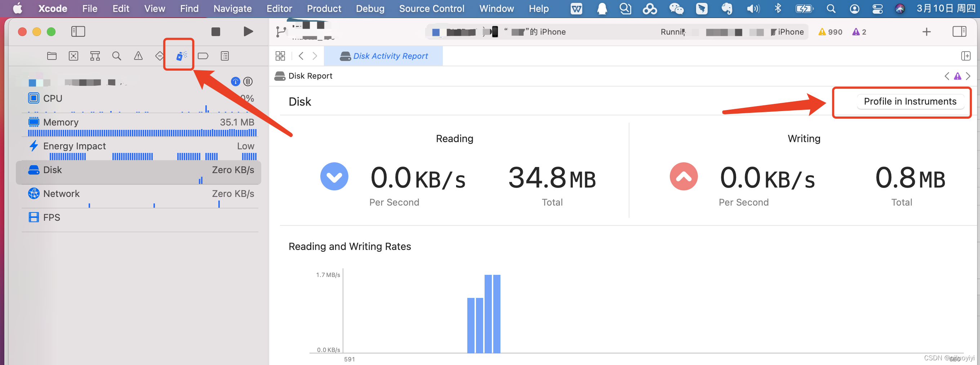This screenshot has width=980, height=365.
Task: Open the related items grid icon
Action: (x=280, y=56)
